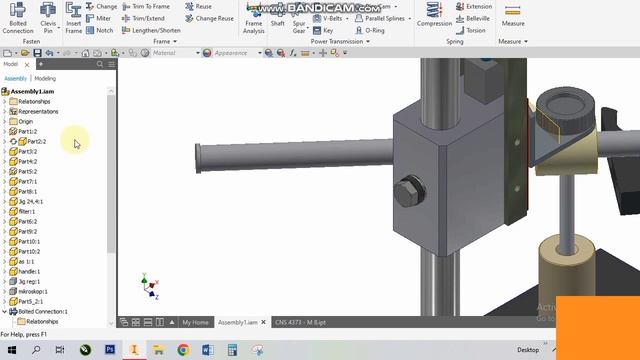Select Lengthen/Shorten frame tool
The height and width of the screenshot is (360, 640).
point(151,30)
